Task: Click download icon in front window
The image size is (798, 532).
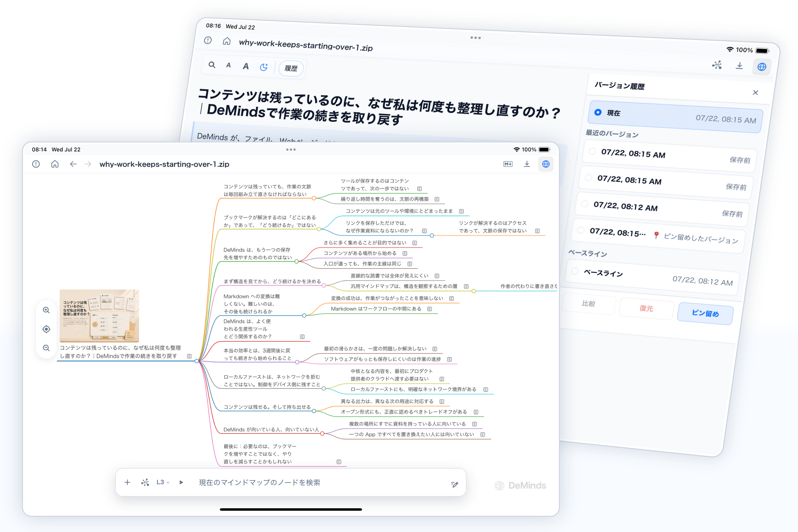Action: (x=527, y=164)
